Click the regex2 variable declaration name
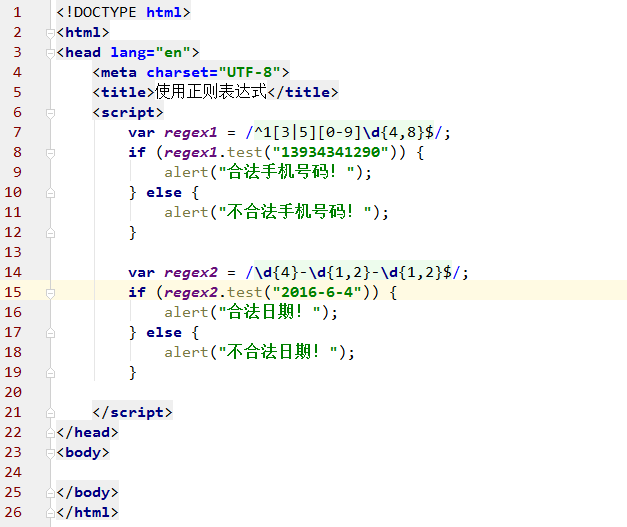The width and height of the screenshot is (627, 527). [190, 272]
